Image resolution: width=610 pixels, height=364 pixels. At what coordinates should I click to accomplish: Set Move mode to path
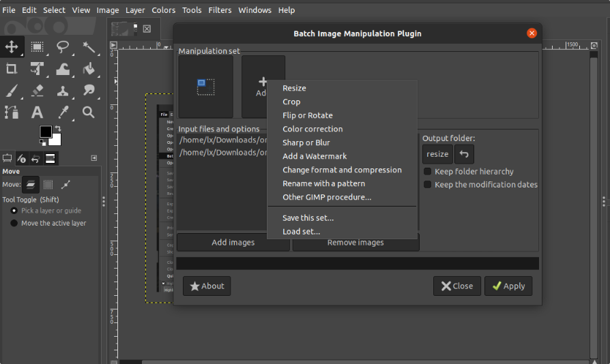[66, 185]
